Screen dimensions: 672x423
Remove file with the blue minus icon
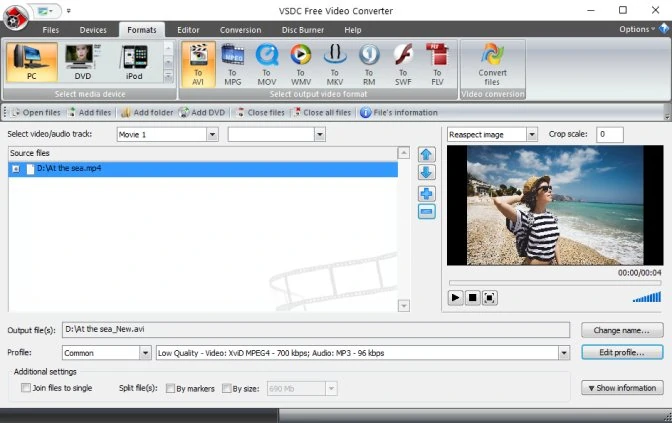pyautogui.click(x=426, y=212)
